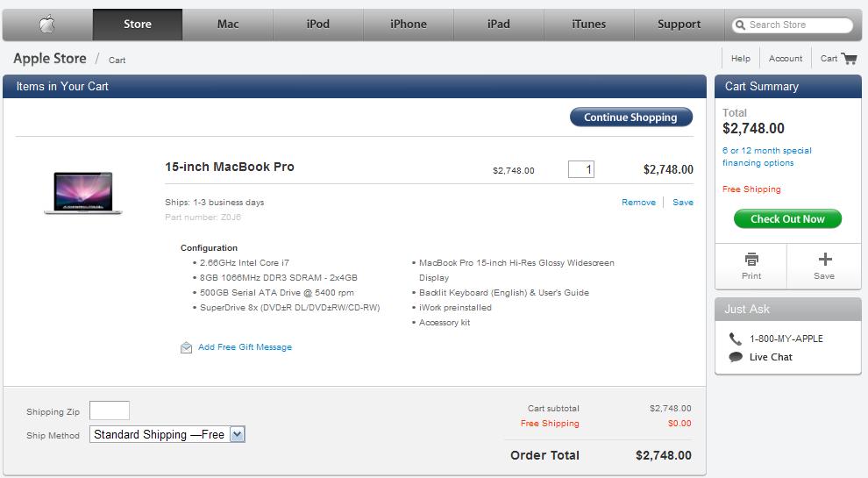
Task: Remove MacBook Pro from cart
Action: 638,203
